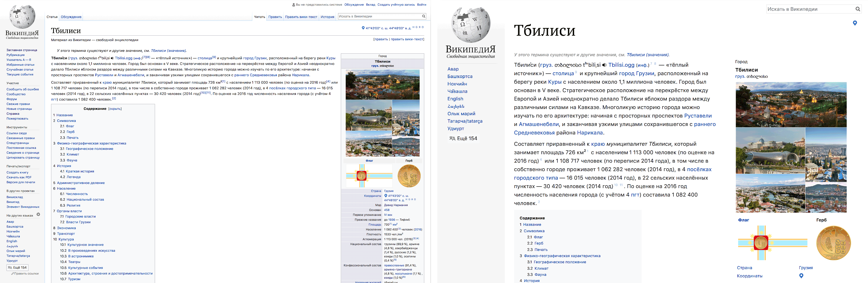The height and width of the screenshot is (283, 868).
Task: Click the 'Войти' login link
Action: pyautogui.click(x=421, y=5)
